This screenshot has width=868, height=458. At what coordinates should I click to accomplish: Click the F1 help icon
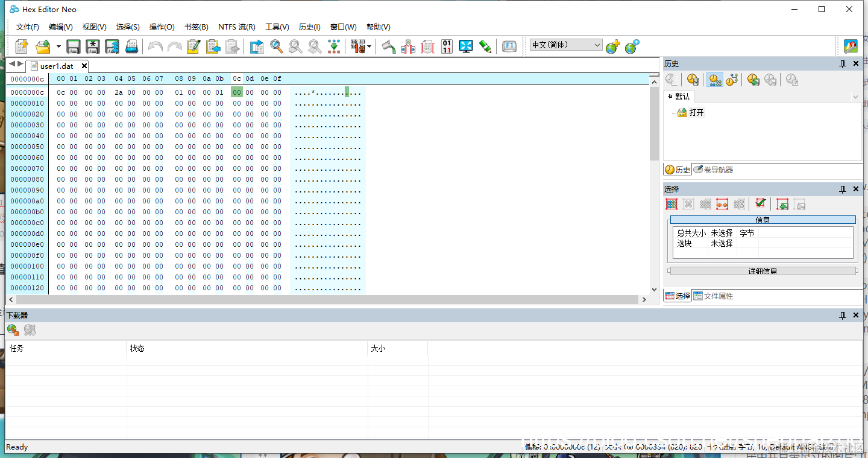(509, 46)
